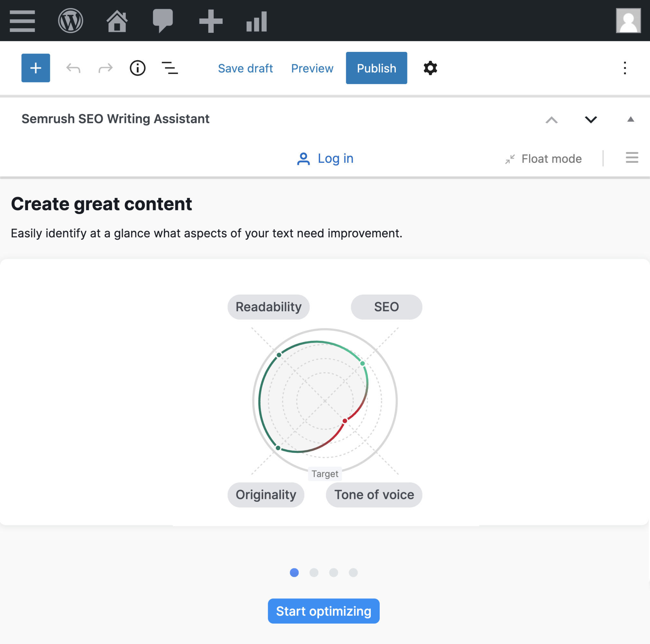Enable Float mode

tap(544, 159)
